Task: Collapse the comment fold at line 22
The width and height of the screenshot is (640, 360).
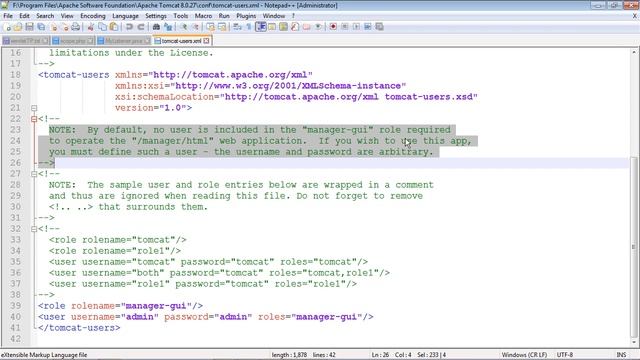Action: 34,119
